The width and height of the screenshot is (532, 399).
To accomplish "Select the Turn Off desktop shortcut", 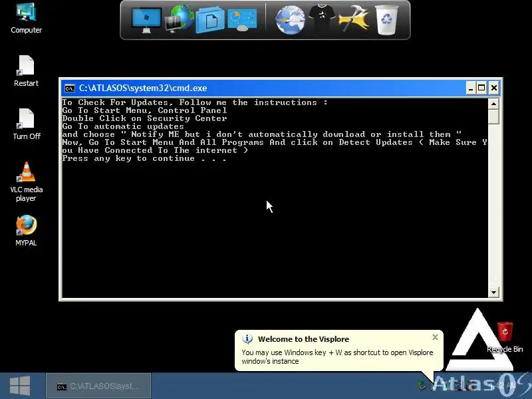I will click(26, 124).
